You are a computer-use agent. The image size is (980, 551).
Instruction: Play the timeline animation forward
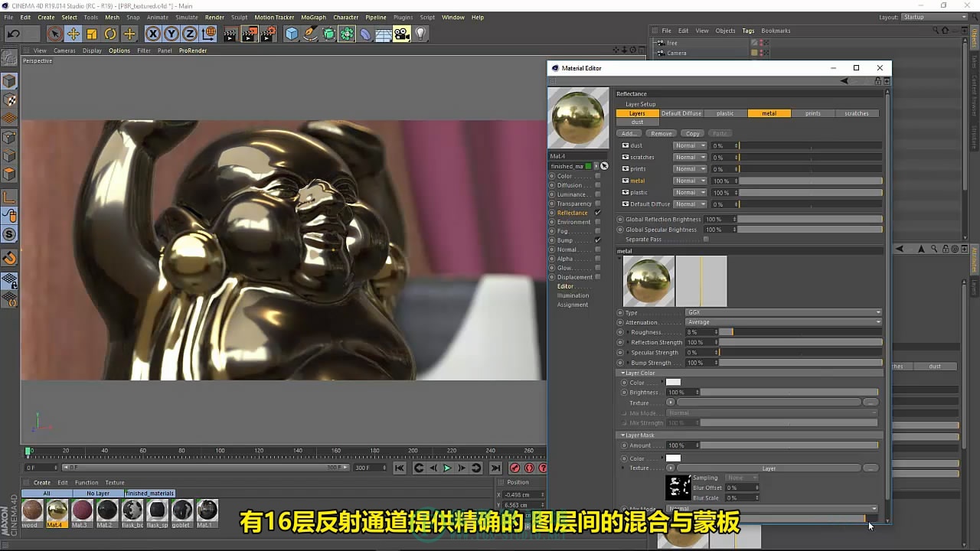[x=448, y=468]
